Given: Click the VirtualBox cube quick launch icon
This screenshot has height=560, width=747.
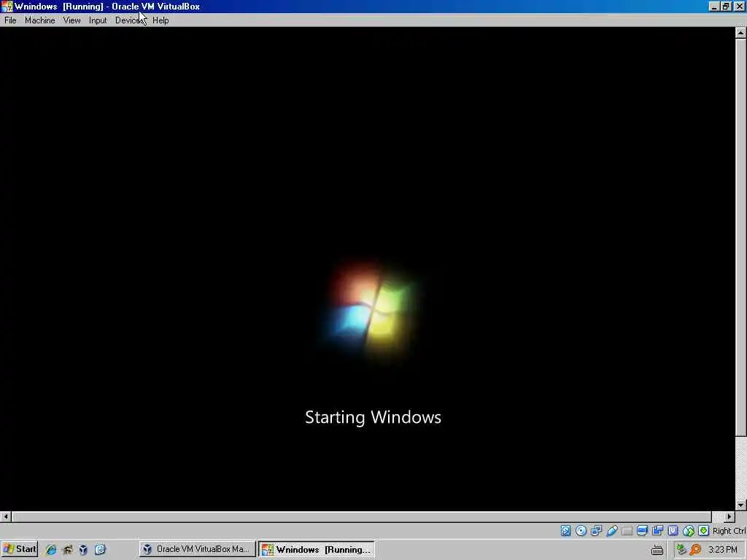Looking at the screenshot, I should (x=83, y=550).
